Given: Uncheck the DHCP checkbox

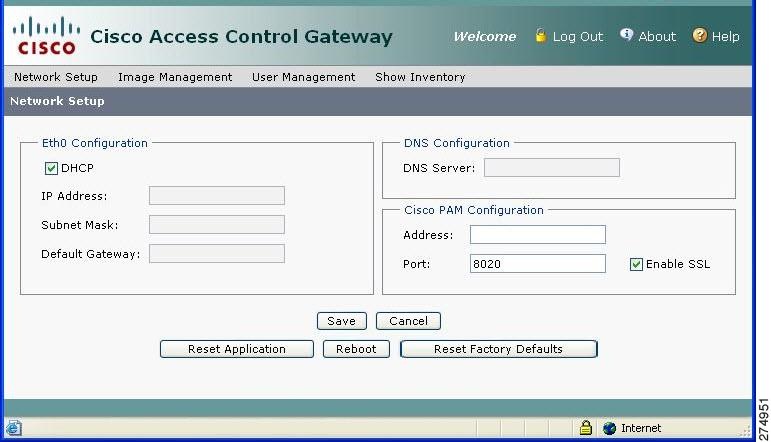Looking at the screenshot, I should 51,169.
